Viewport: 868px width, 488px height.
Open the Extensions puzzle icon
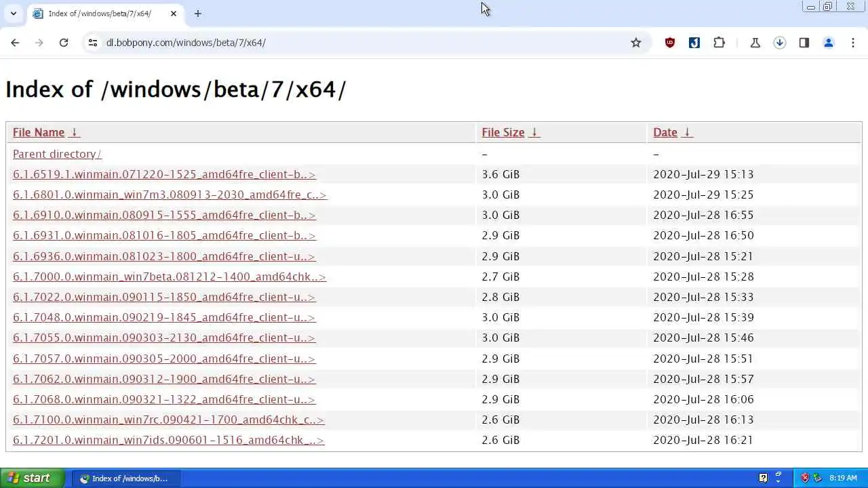click(719, 43)
